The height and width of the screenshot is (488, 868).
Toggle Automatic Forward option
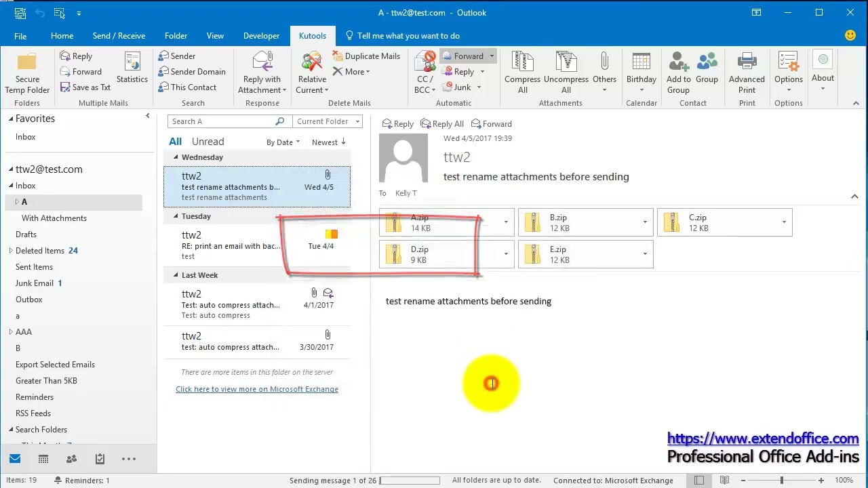[x=469, y=56]
